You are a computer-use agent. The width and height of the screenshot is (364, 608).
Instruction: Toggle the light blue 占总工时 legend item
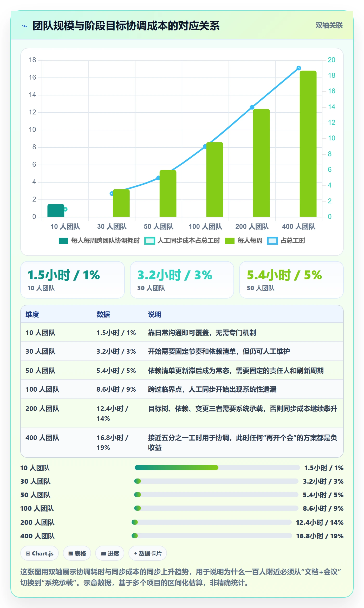point(286,241)
